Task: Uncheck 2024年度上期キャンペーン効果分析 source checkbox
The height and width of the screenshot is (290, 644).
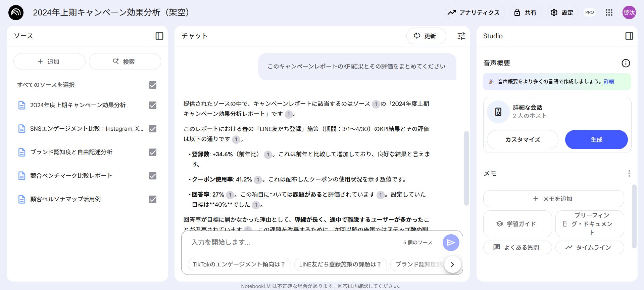Action: [x=153, y=105]
